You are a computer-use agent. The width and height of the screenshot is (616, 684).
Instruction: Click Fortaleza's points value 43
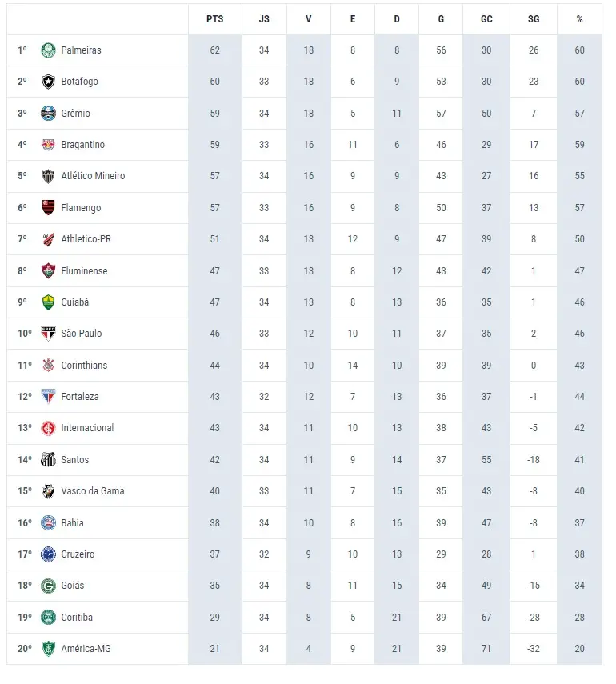[x=214, y=397]
